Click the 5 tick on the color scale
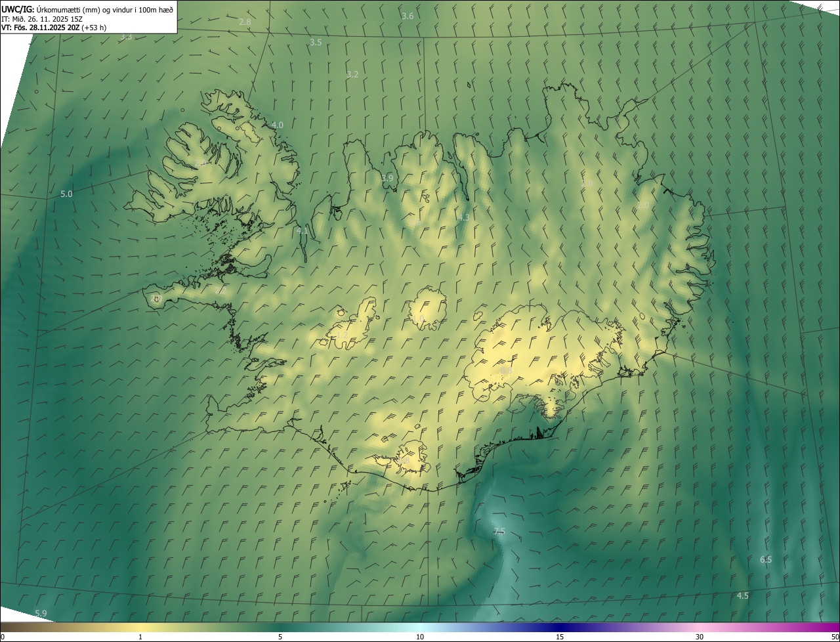840x642 pixels. pos(280,637)
